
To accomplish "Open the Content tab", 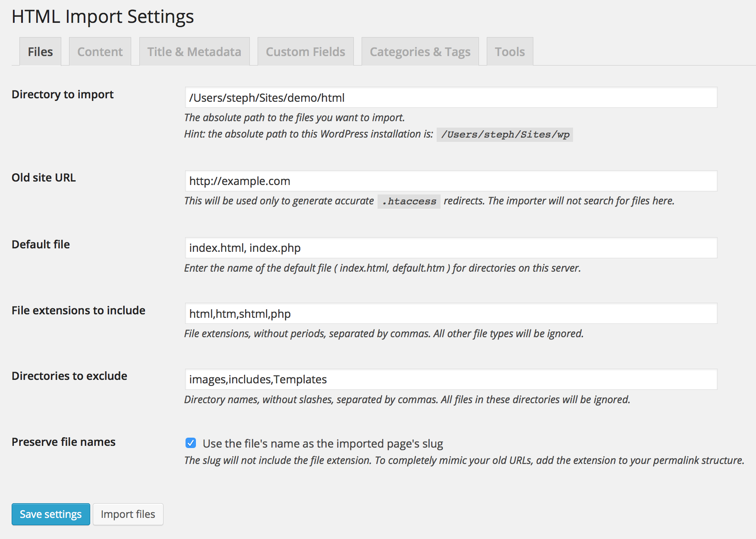I will point(100,52).
